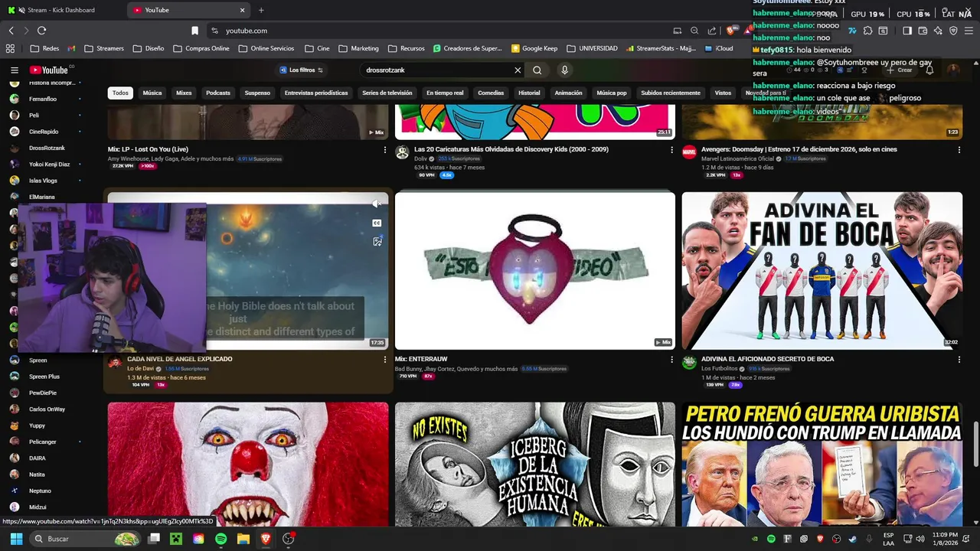
Task: Click the page vertical scrollbar thumb
Action: (x=975, y=444)
